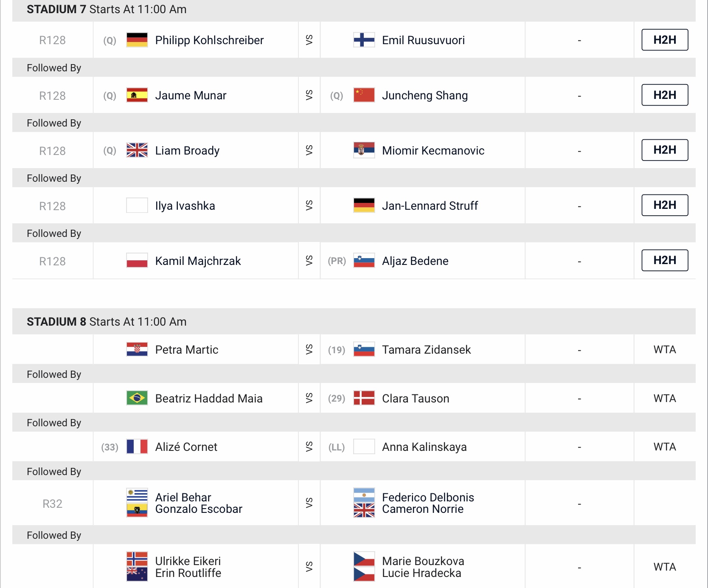
Task: Click Finland flag beside Emil Ruusuvuori
Action: click(364, 40)
